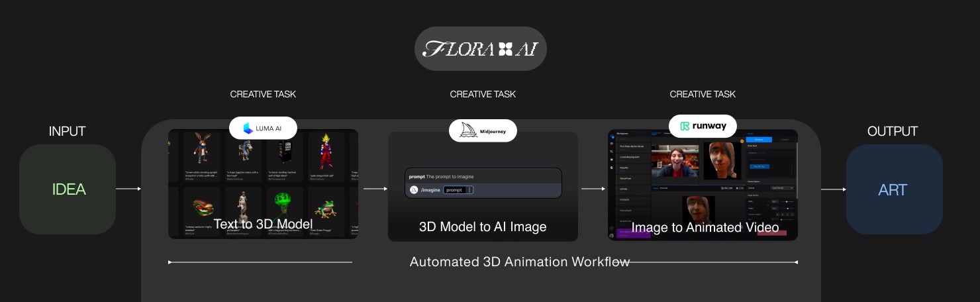This screenshot has height=302, width=980.
Task: Click the upper 3D face render in Runway
Action: [x=722, y=160]
